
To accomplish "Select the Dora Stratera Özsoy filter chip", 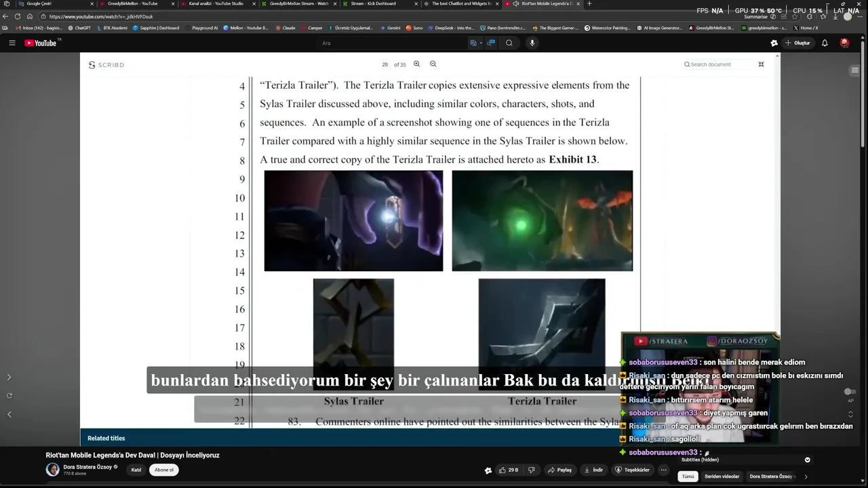I will [770, 476].
